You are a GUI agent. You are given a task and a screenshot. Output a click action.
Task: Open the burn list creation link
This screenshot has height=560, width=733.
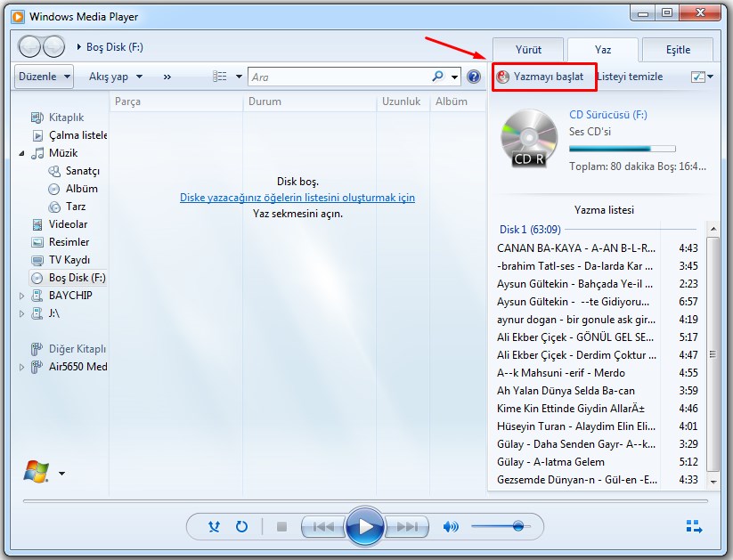pos(297,198)
